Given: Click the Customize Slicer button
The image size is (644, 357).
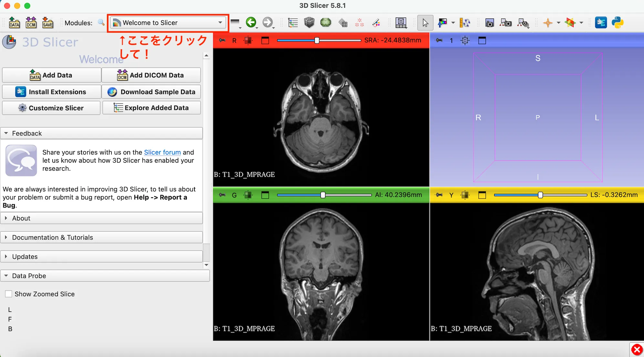Looking at the screenshot, I should tap(51, 108).
